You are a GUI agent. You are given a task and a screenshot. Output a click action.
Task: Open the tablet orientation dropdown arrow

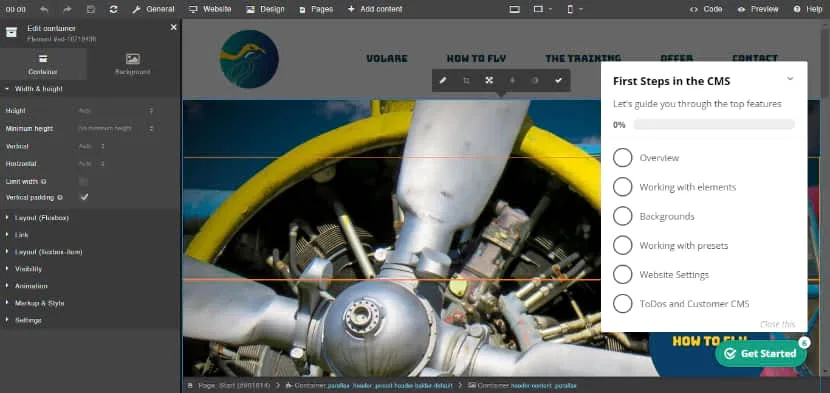[551, 9]
